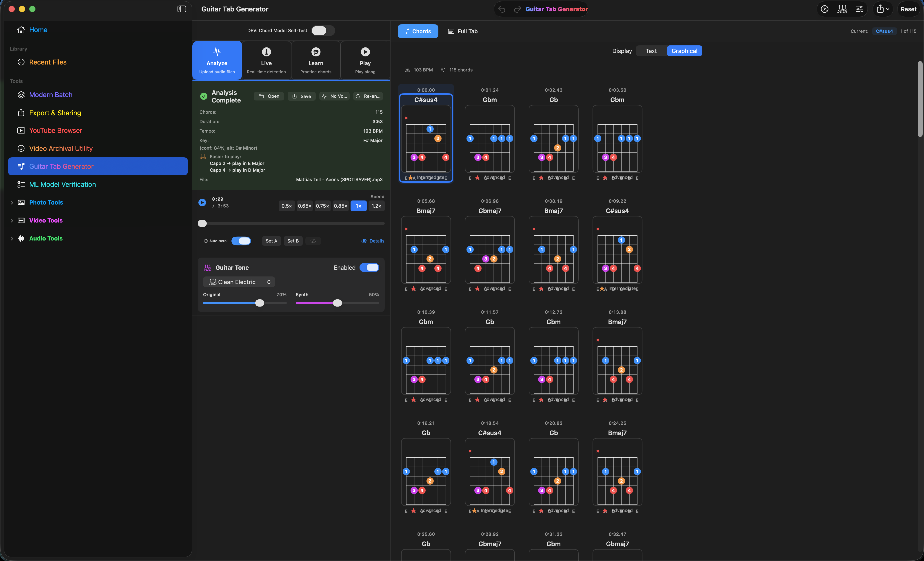Switch to the Learn practice chords tab
This screenshot has height=561, width=924.
click(316, 60)
